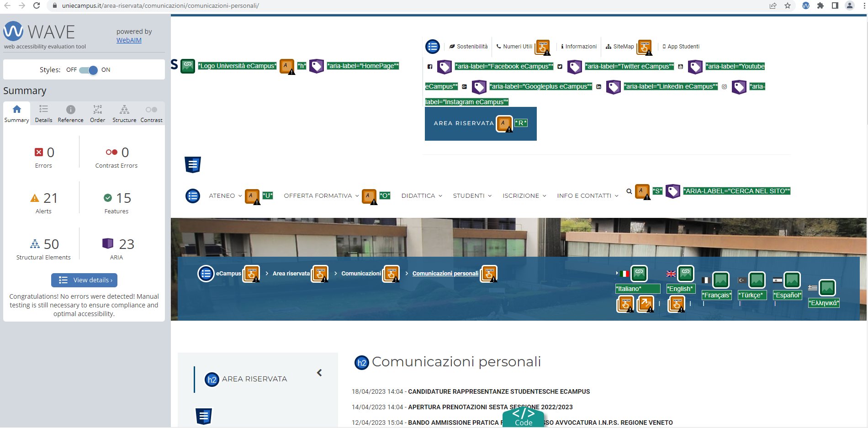Viewport: 868px width, 428px height.
Task: Open the Sostenibilità link
Action: (x=468, y=47)
